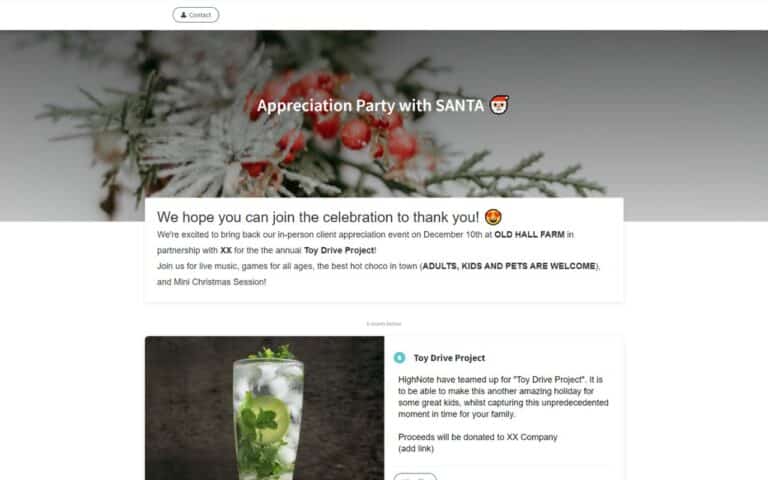Image resolution: width=768 pixels, height=480 pixels.
Task: Click the 'Appreciation Party with SANTA' banner title
Action: [383, 105]
